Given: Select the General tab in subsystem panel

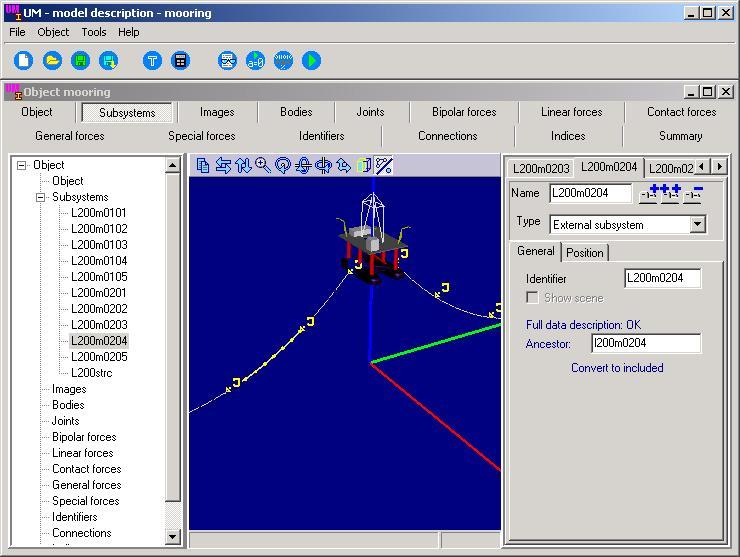Looking at the screenshot, I should 536,251.
